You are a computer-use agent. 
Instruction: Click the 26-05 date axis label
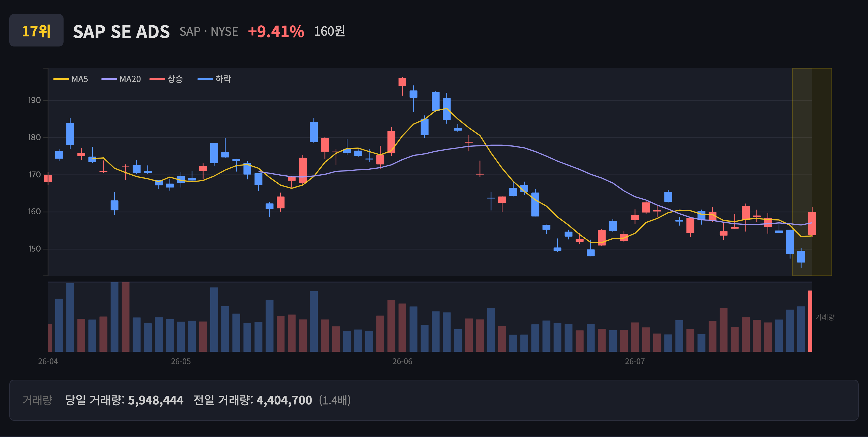[x=181, y=362]
